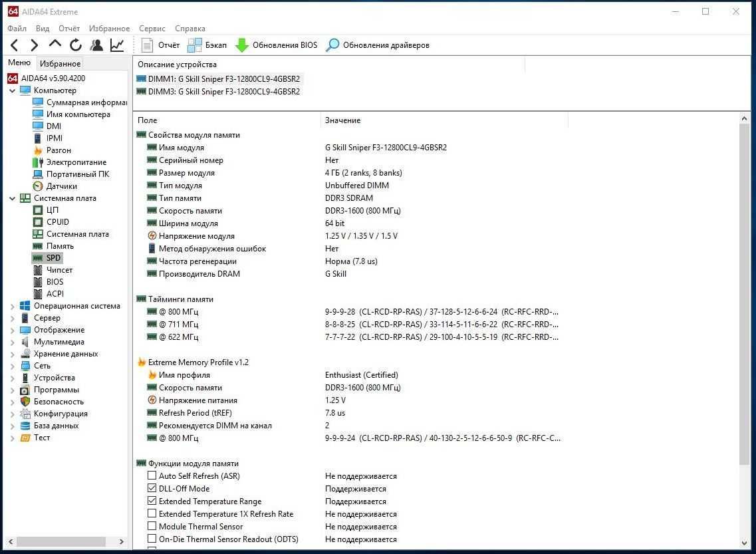The image size is (756, 554).
Task: Click the details pane vertical scrollbar thumb
Action: point(744,295)
